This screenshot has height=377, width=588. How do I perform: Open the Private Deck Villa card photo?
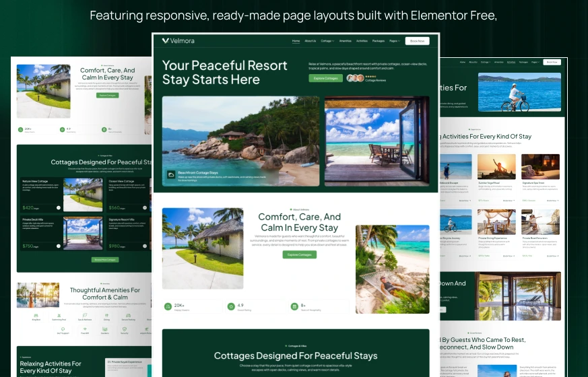[83, 233]
